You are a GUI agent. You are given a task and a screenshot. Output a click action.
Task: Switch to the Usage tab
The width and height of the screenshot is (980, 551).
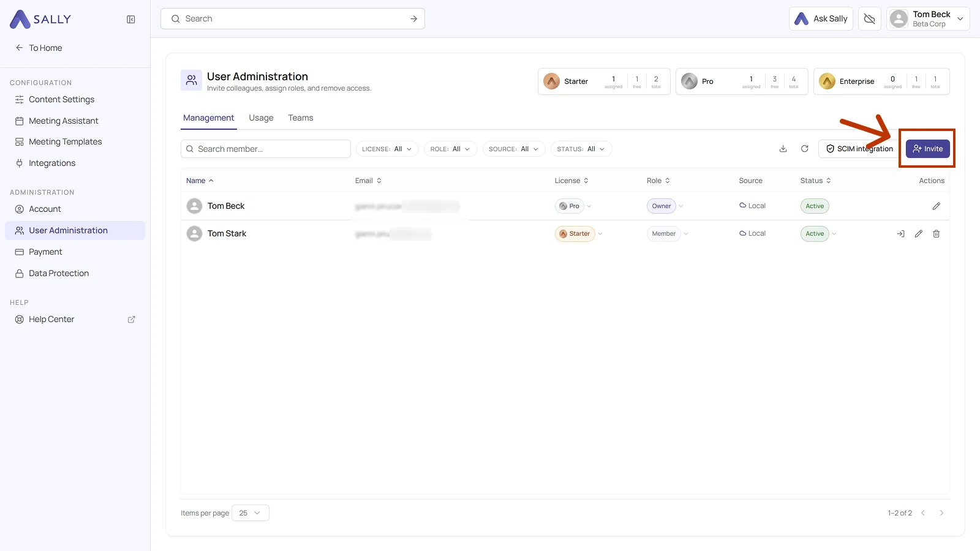261,118
